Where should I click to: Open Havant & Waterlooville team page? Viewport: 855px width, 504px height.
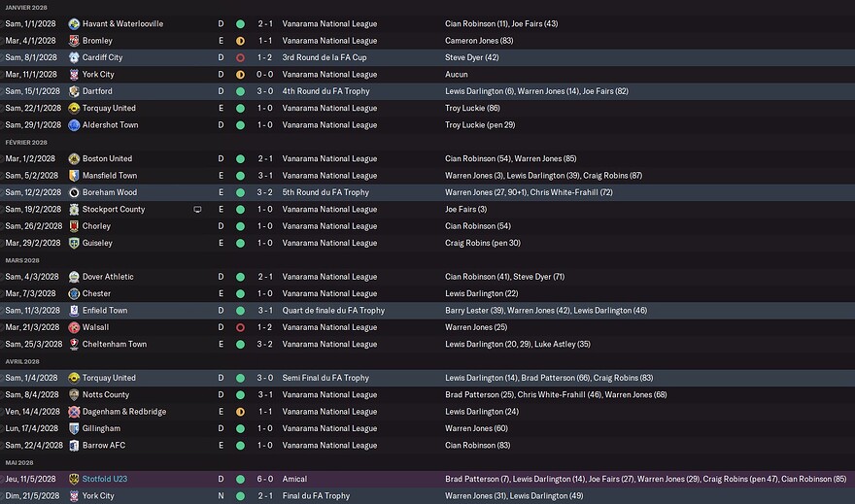tap(122, 24)
